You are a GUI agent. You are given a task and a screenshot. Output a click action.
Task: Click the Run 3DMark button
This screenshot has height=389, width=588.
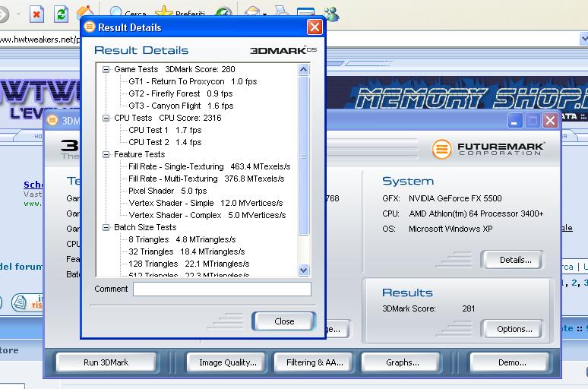(106, 362)
